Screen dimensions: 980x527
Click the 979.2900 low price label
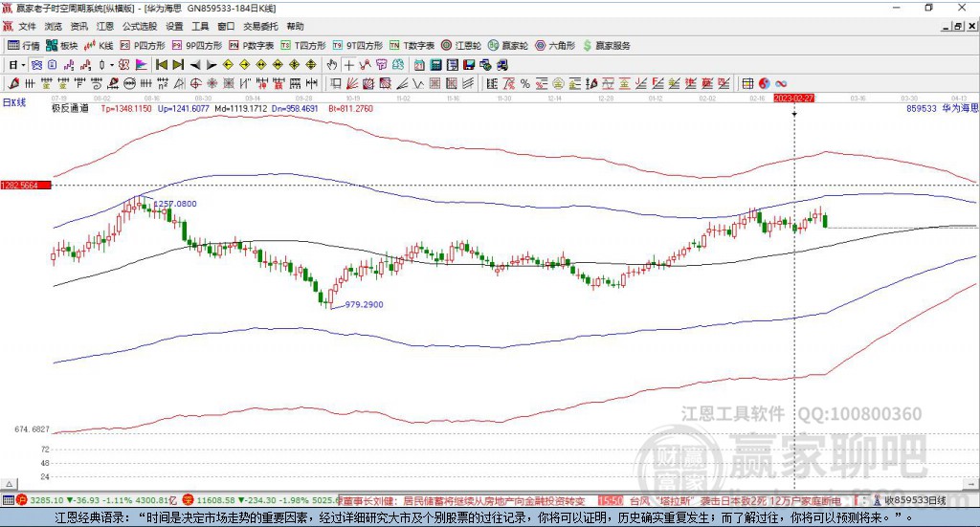click(365, 305)
